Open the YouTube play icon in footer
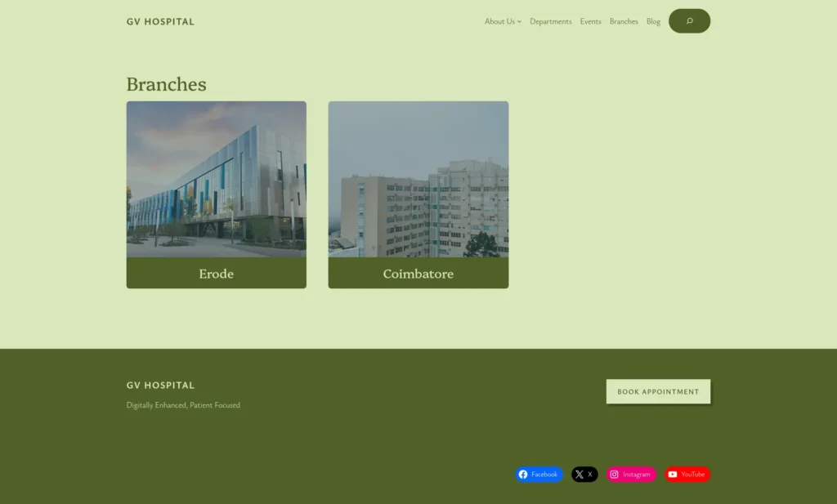 click(x=673, y=475)
